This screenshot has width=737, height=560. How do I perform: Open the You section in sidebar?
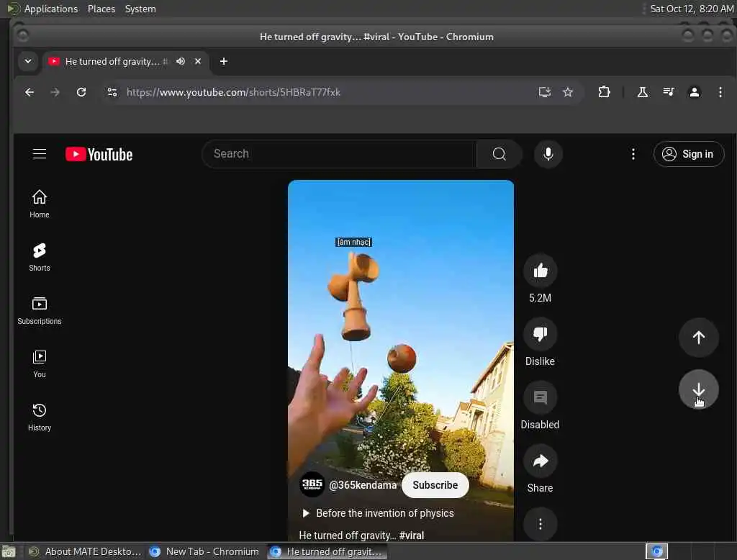coord(40,364)
